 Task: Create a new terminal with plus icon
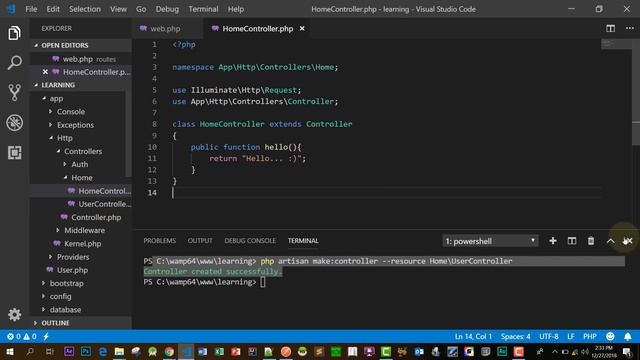click(553, 241)
